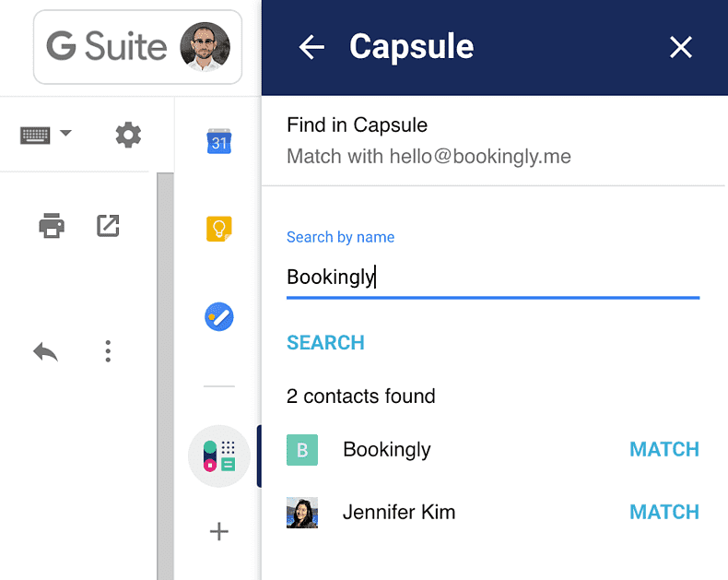The image size is (728, 580).
Task: Click Jennifer Kim's profile photo
Action: [x=302, y=513]
